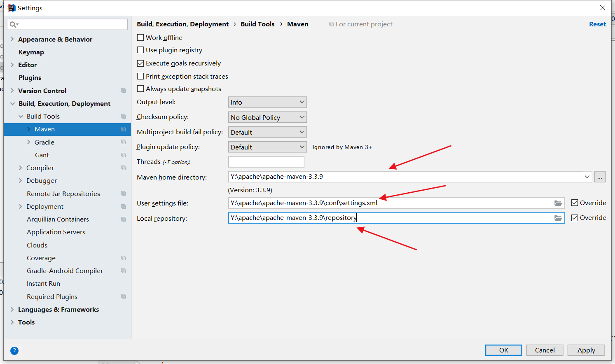Toggle Override for User settings file
This screenshot has width=615, height=364.
coord(575,203)
